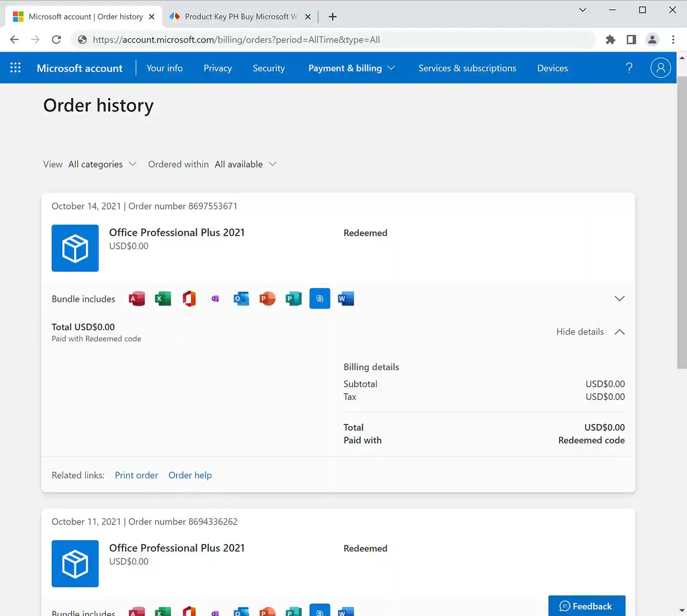Go to Services & subscriptions tab
The height and width of the screenshot is (616, 687).
pyautogui.click(x=467, y=68)
